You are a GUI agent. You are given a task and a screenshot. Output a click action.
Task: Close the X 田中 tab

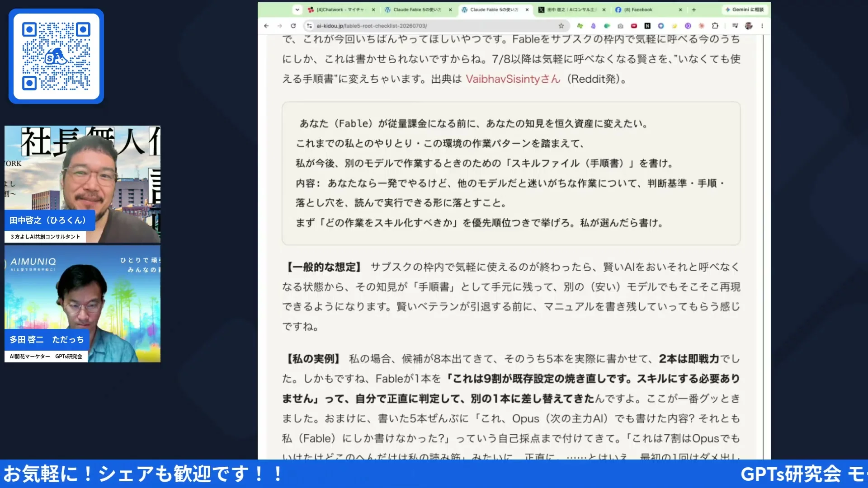[604, 9]
